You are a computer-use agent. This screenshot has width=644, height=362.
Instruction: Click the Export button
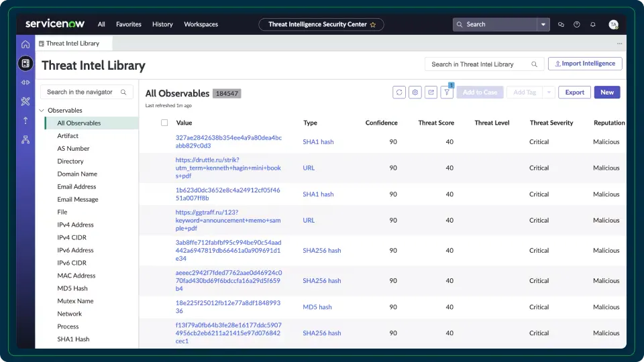[574, 93]
